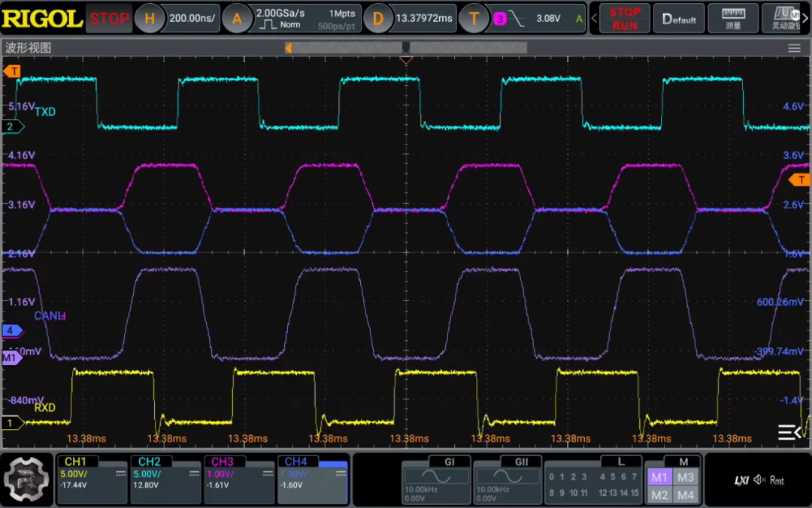This screenshot has height=508, width=812.
Task: Toggle math channel M1
Action: coord(659,477)
